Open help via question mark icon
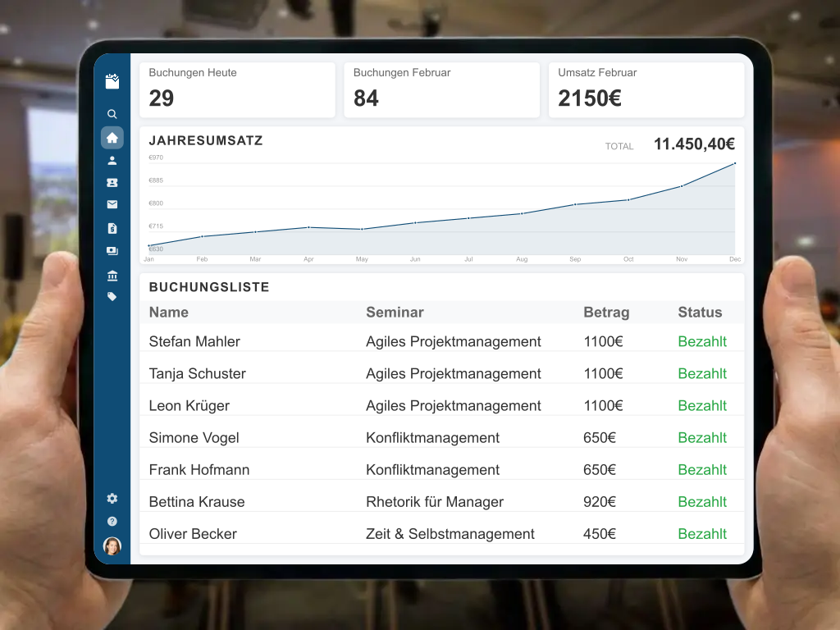This screenshot has width=840, height=630. point(112,521)
